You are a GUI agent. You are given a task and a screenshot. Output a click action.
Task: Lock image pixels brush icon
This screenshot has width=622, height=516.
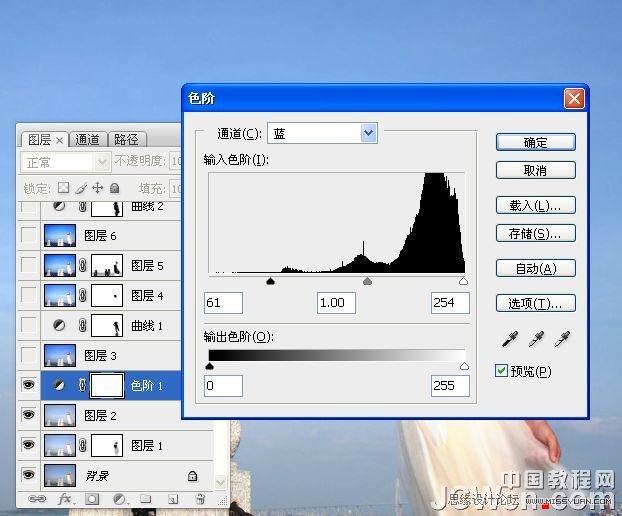click(81, 188)
